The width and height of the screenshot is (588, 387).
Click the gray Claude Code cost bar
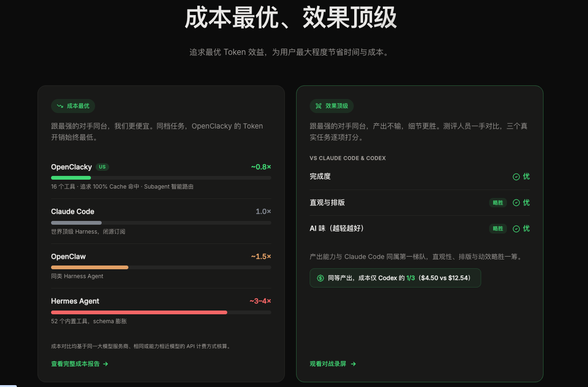[76, 223]
